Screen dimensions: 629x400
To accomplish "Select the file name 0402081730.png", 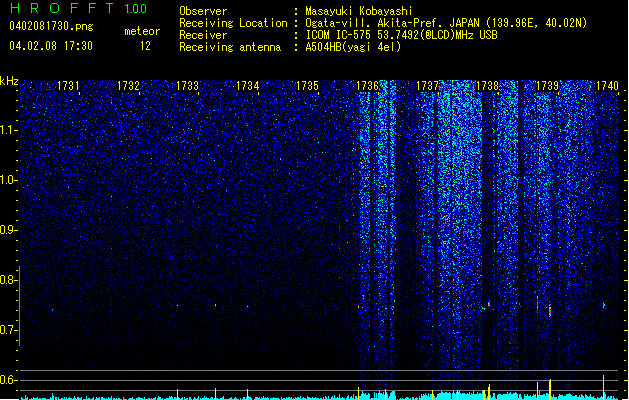I will click(51, 26).
